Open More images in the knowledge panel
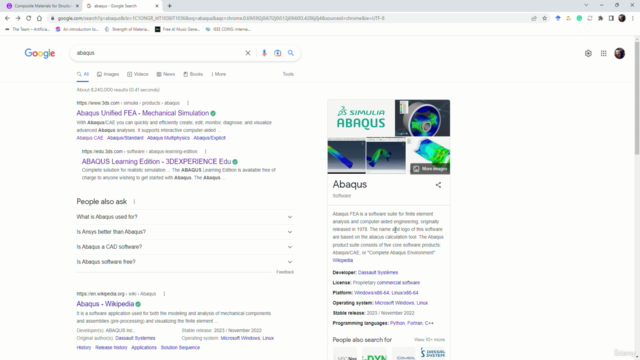640x360 pixels. click(430, 169)
